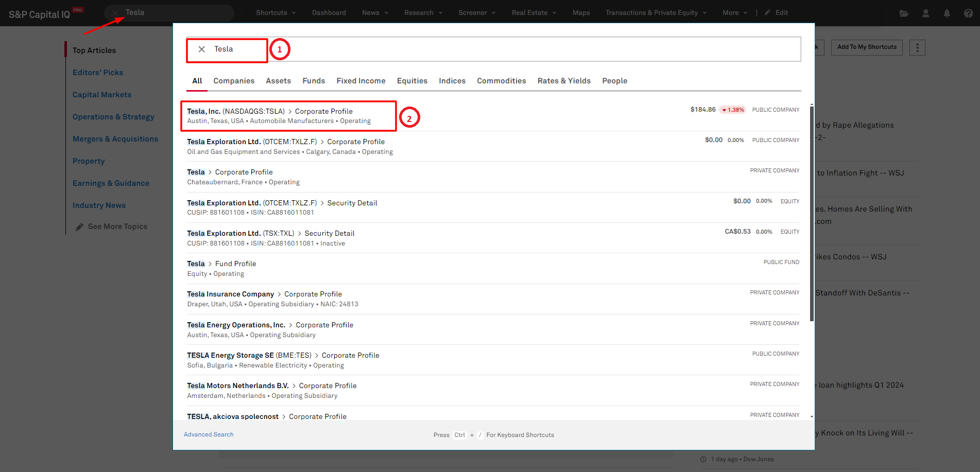Switch to the Funds tab
Screen dimensions: 980x472
(314, 81)
